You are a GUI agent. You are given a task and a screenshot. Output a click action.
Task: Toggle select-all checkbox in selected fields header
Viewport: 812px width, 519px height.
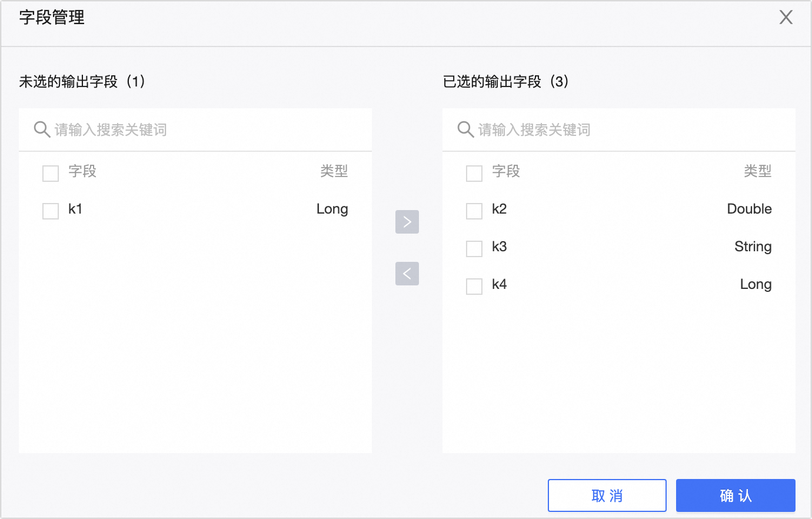coord(474,174)
